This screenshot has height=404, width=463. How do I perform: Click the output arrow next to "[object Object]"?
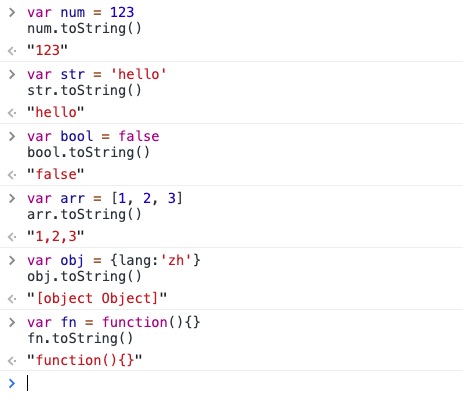click(x=12, y=299)
